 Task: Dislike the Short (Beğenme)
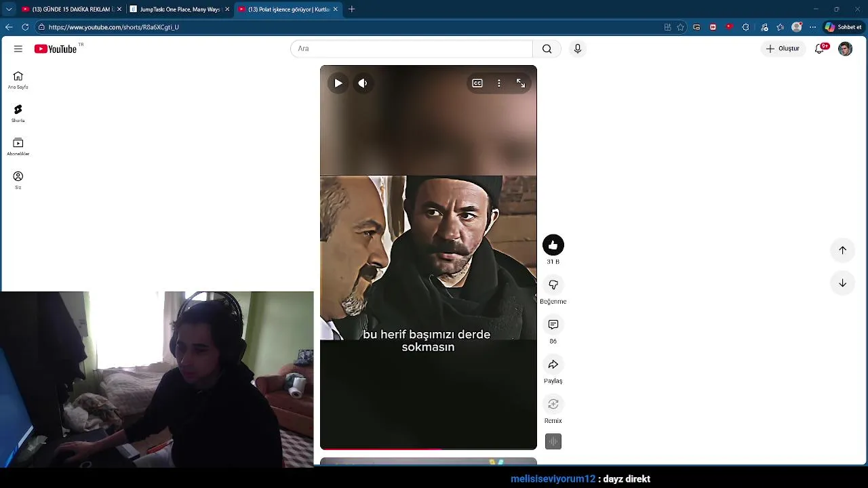pos(553,285)
